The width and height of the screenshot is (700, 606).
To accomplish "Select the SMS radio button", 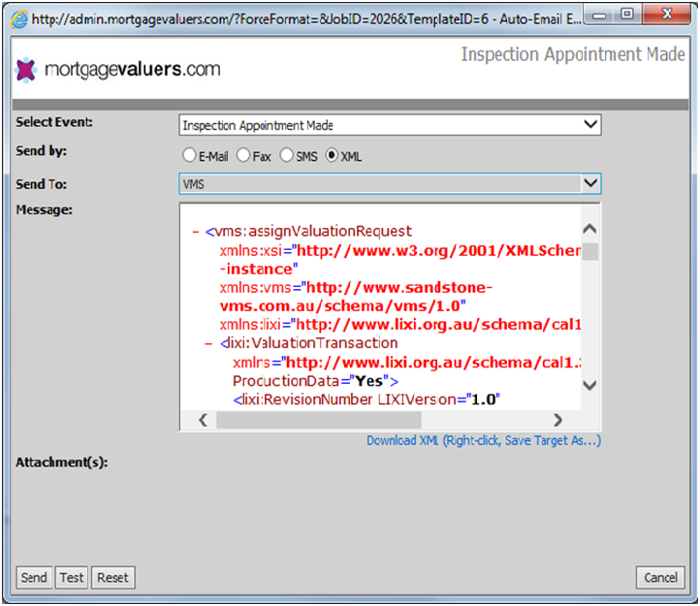I will (x=287, y=155).
